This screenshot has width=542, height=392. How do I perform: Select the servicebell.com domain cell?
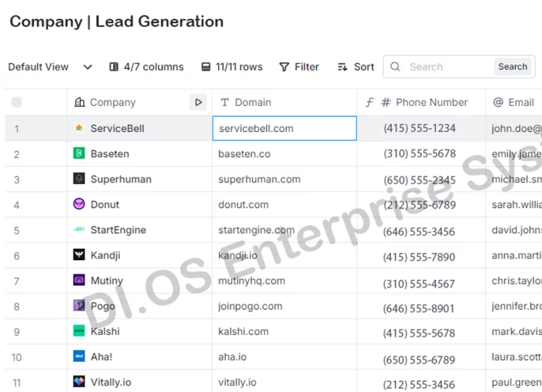(284, 128)
